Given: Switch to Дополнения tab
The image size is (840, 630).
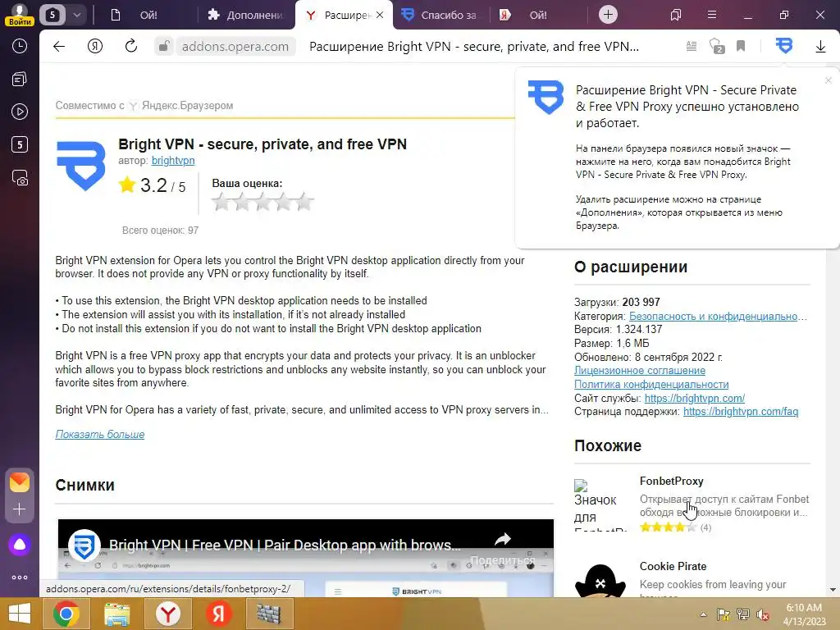Looking at the screenshot, I should point(246,15).
